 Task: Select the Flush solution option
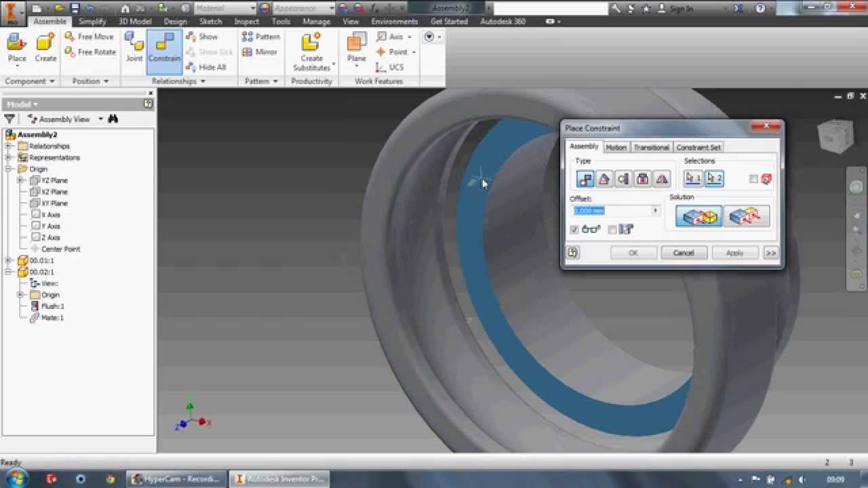coord(747,216)
